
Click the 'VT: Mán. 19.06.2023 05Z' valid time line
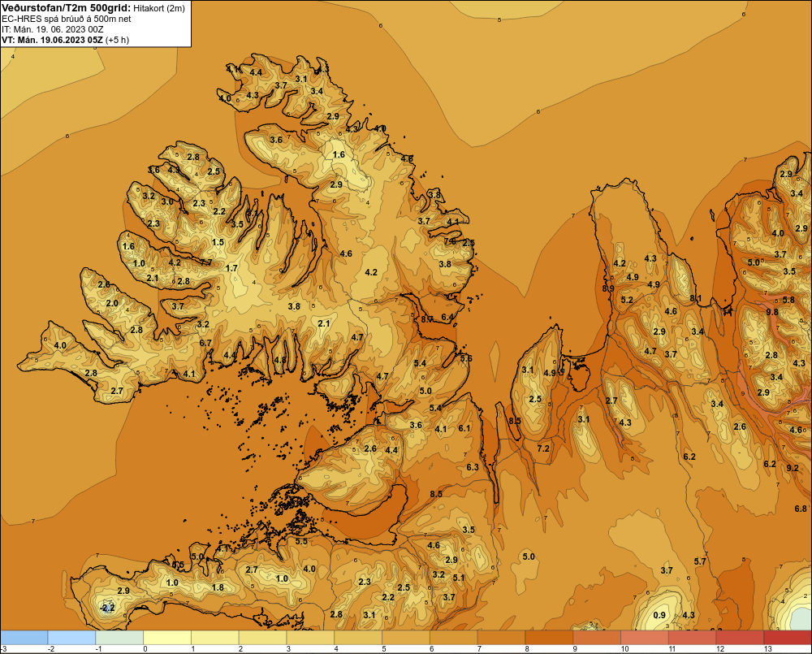(52, 41)
